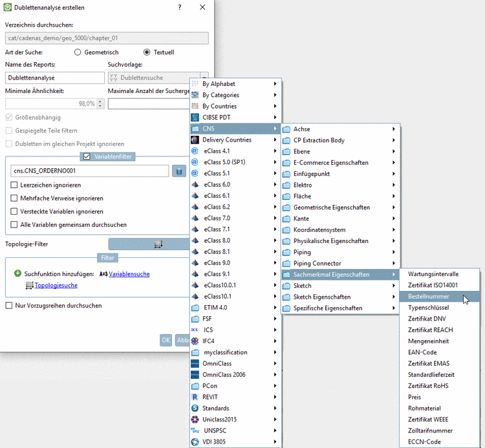Click the Delivery Countries globe icon
Viewport: 485px width, 448px height.
pyautogui.click(x=195, y=140)
